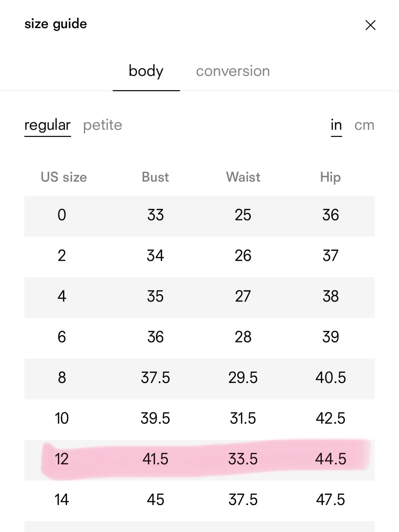The width and height of the screenshot is (399, 532).
Task: Click hip value 40.5 for size 8
Action: pyautogui.click(x=331, y=377)
